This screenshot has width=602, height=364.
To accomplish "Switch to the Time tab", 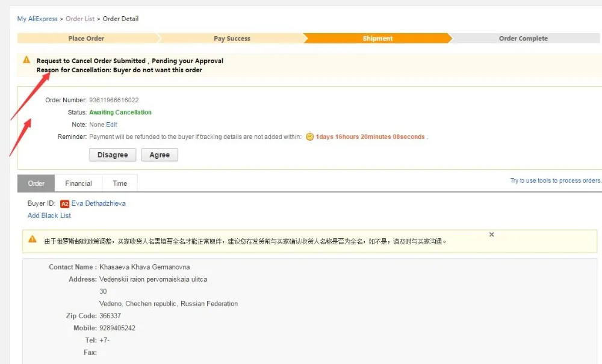I will click(120, 184).
